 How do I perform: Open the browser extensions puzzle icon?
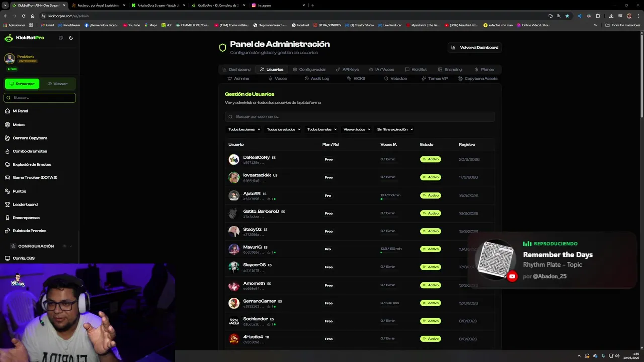(598, 16)
